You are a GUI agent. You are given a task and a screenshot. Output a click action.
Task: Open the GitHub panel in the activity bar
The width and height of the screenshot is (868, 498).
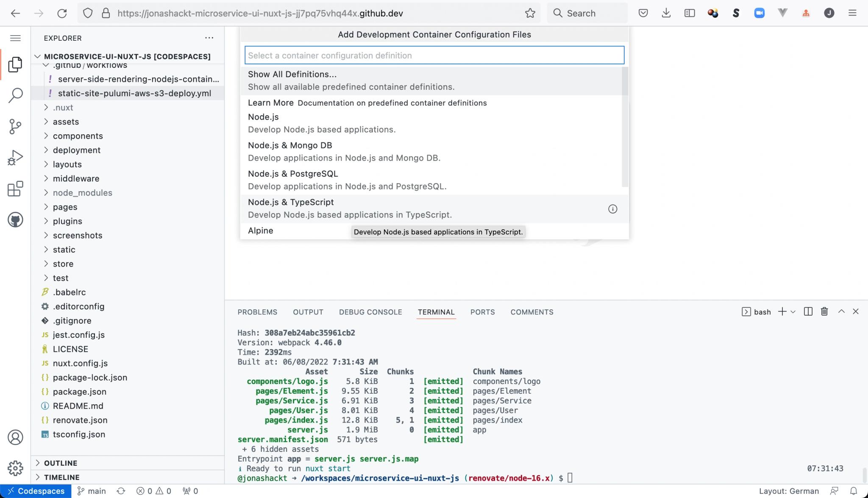click(16, 220)
